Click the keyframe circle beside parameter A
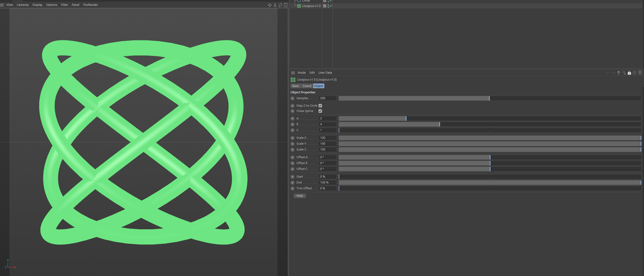644x276 pixels. pyautogui.click(x=292, y=118)
